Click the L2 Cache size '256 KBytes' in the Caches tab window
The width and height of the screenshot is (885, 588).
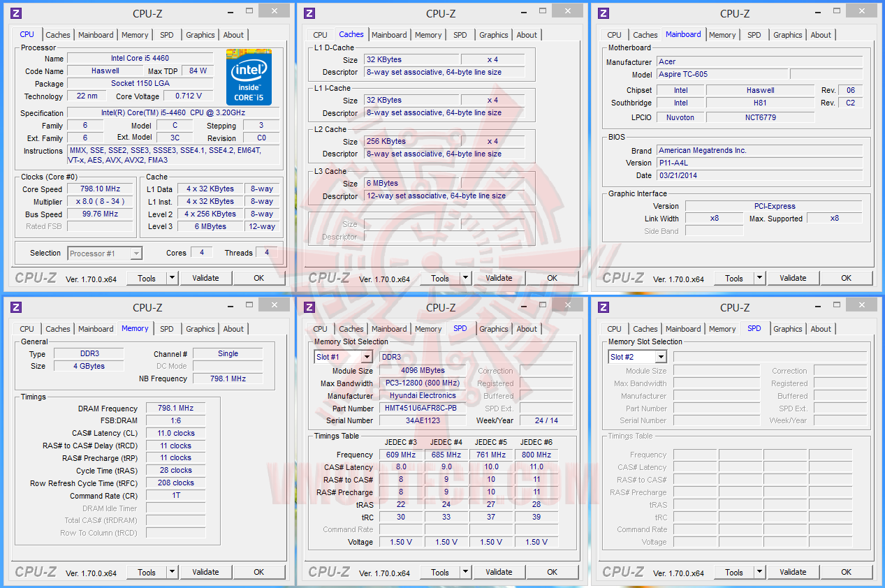coord(411,142)
